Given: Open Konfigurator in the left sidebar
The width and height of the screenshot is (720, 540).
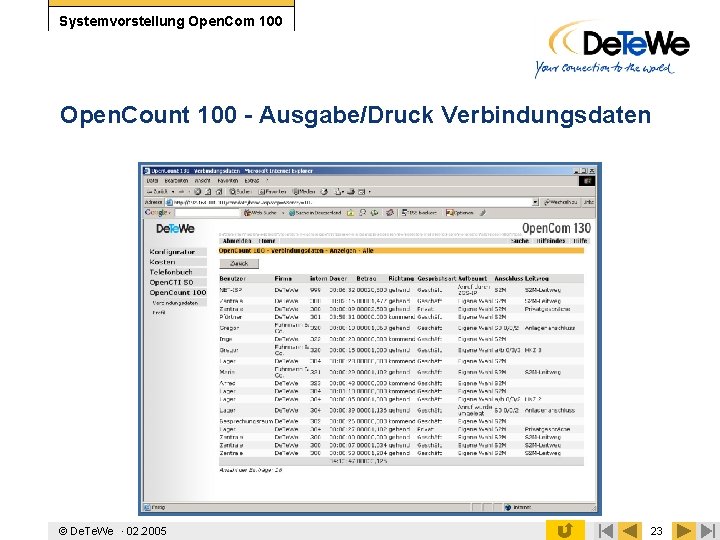Looking at the screenshot, I should click(176, 252).
